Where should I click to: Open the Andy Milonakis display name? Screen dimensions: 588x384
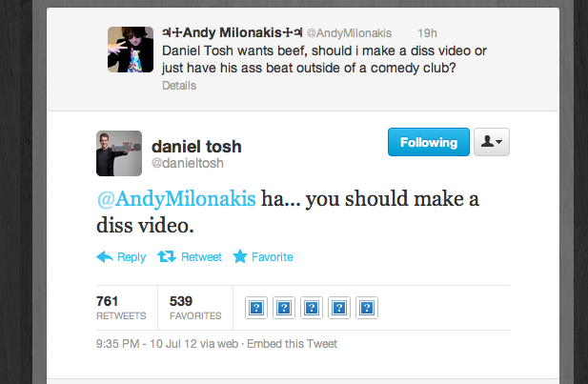pos(233,32)
